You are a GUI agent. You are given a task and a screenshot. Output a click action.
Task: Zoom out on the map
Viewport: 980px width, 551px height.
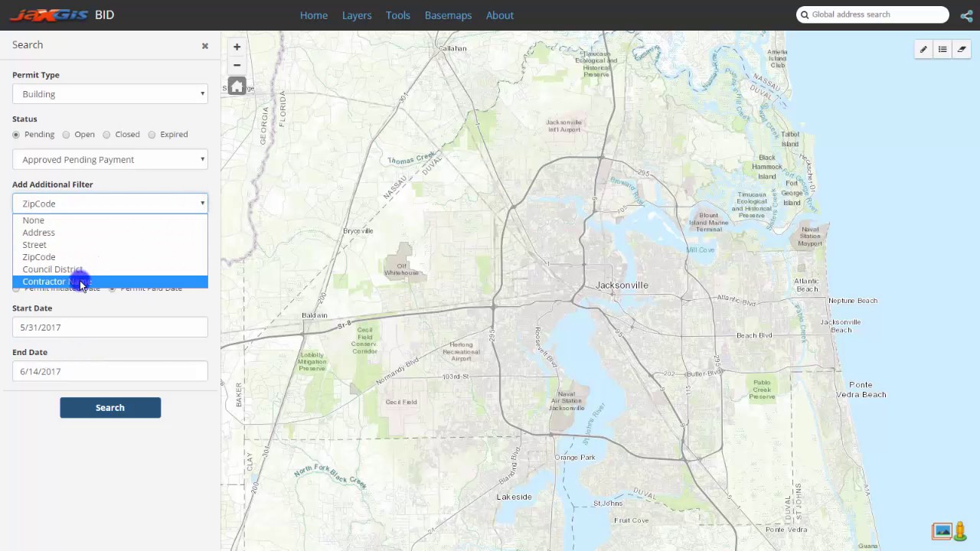pos(237,65)
